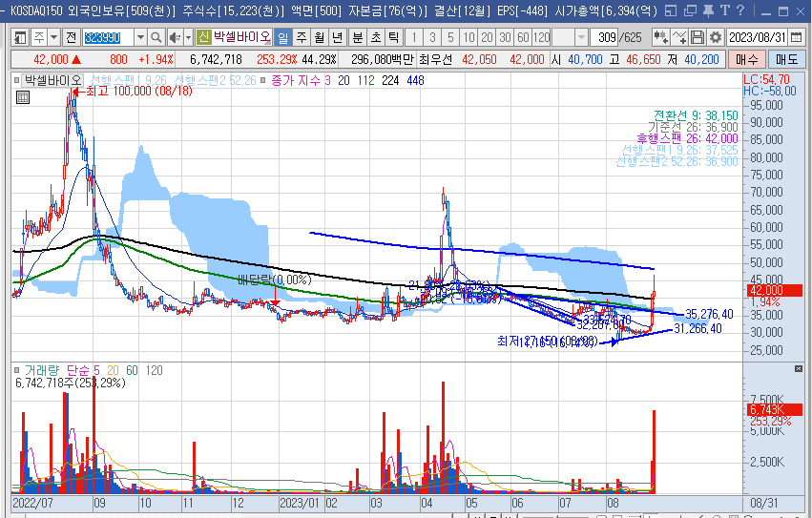Click the 저 low price 40,200
Viewport: 812px width, 518px height.
point(701,59)
